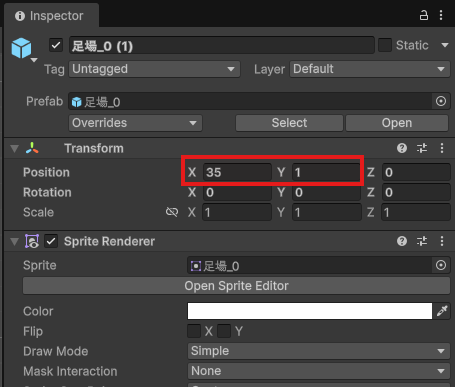Click the Prefab asset reference field
The width and height of the screenshot is (455, 387).
(250, 101)
